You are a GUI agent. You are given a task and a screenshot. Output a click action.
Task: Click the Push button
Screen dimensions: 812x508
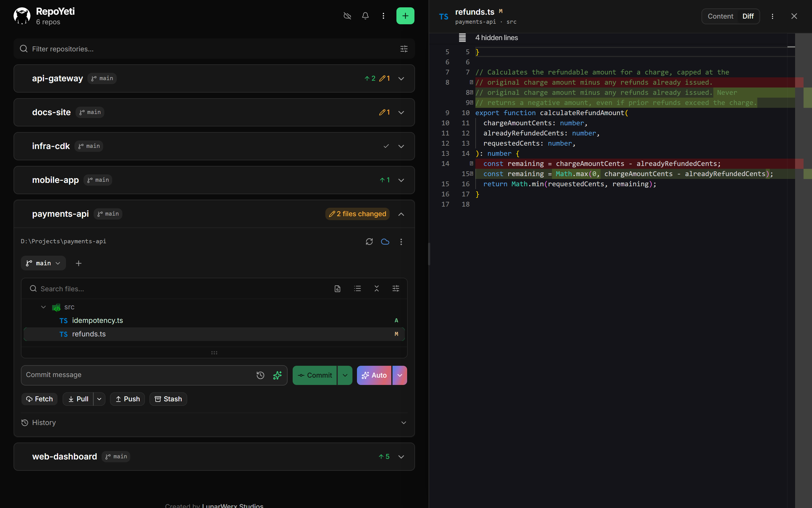pyautogui.click(x=127, y=399)
